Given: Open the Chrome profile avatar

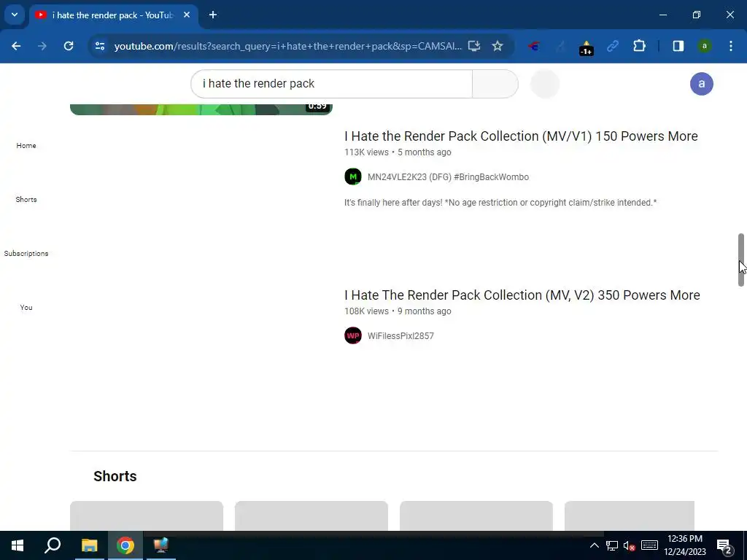Looking at the screenshot, I should (704, 46).
